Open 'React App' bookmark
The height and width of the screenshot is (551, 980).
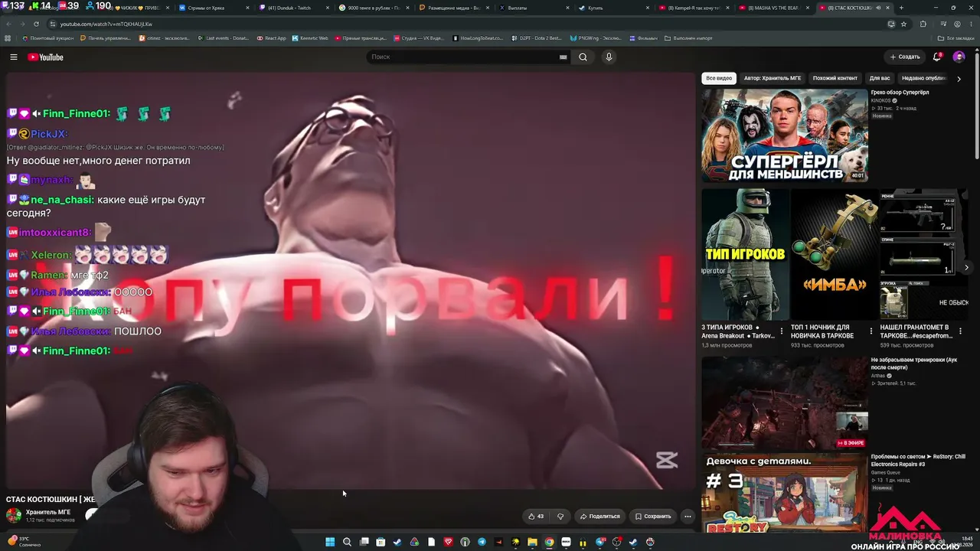[x=271, y=37]
